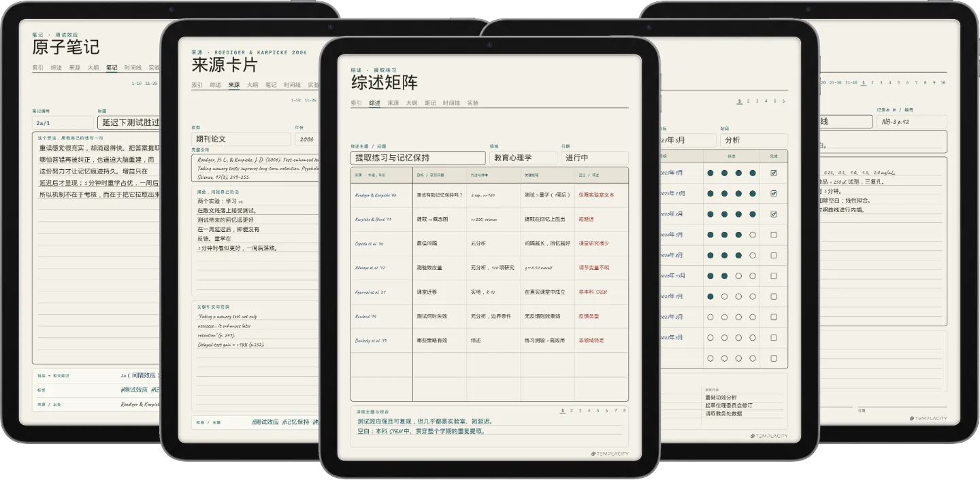Jump to page 10 on the far-right tablet pager
This screenshot has height=480, width=980.
click(943, 82)
